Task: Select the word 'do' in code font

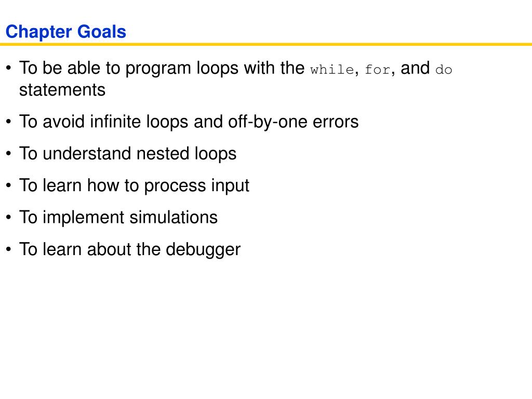Action: (x=444, y=70)
